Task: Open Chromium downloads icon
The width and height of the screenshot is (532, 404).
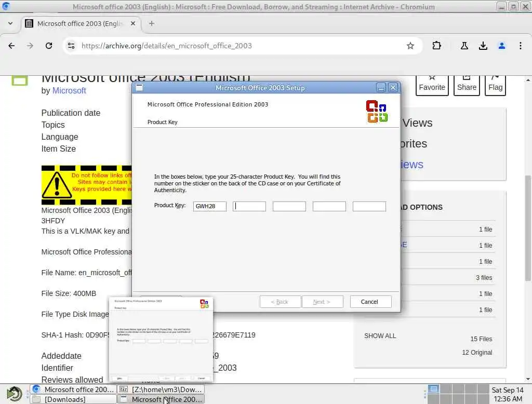Action: point(483,46)
